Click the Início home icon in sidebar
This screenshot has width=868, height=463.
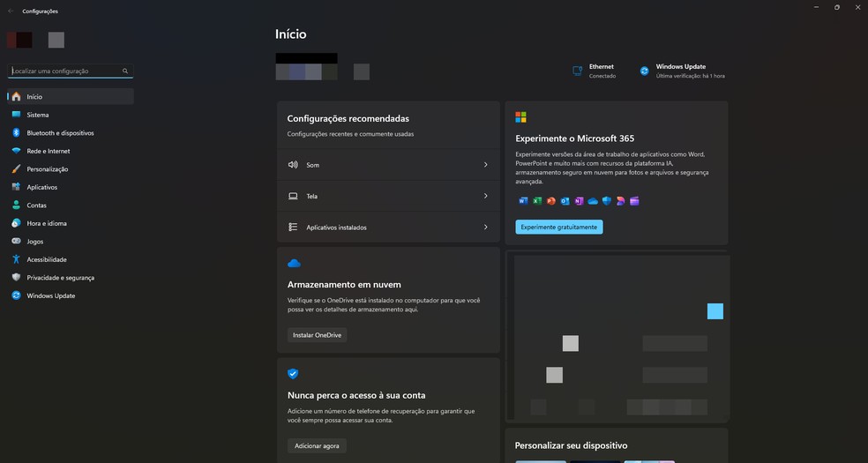pyautogui.click(x=16, y=96)
